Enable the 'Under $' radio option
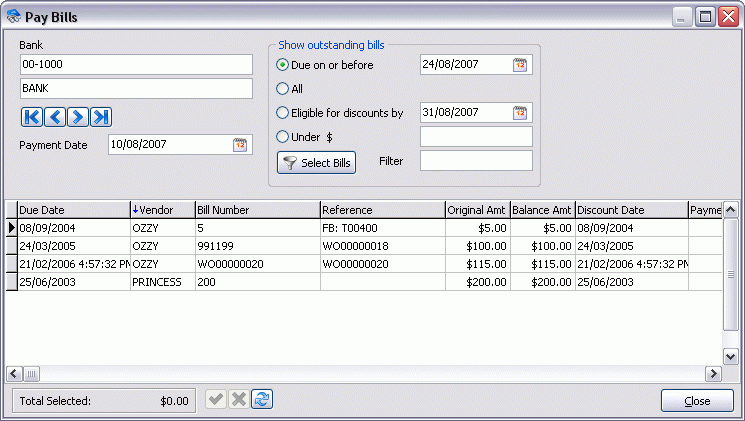The image size is (745, 421). (x=283, y=137)
